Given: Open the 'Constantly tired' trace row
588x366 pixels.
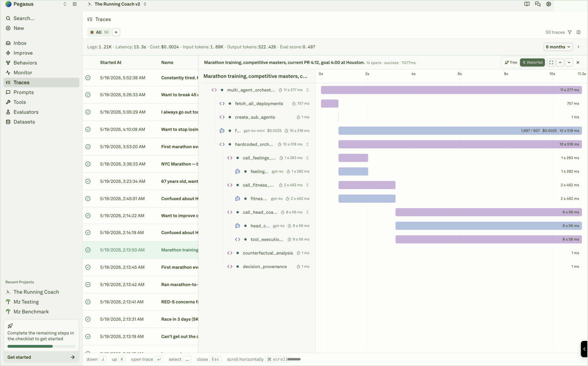Looking at the screenshot, I should click(140, 78).
